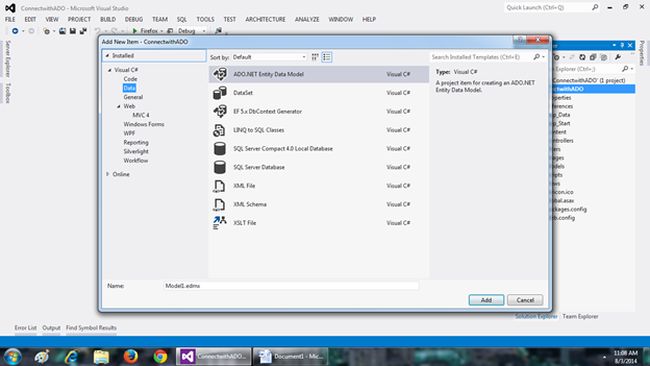Select the SQL Server Database icon

pyautogui.click(x=220, y=167)
